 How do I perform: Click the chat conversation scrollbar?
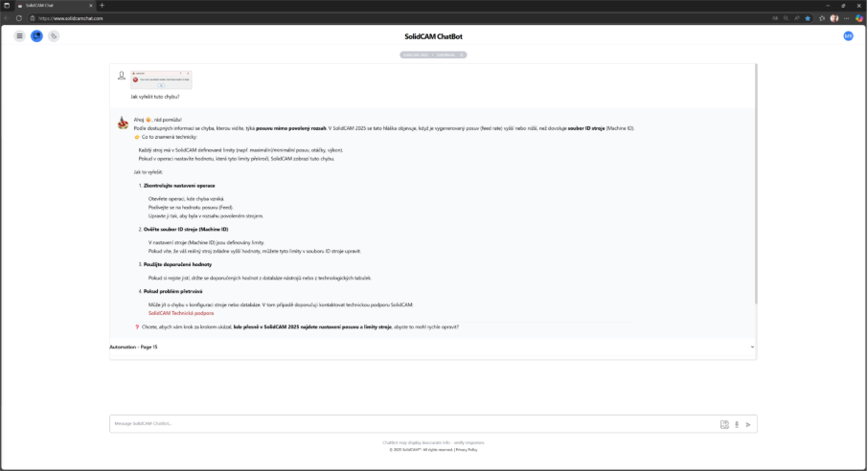point(755,185)
